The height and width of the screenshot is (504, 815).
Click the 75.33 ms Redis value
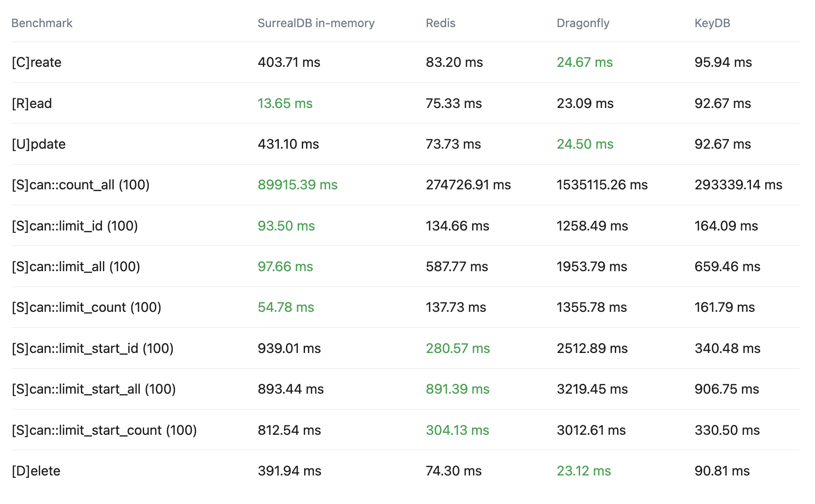click(454, 103)
